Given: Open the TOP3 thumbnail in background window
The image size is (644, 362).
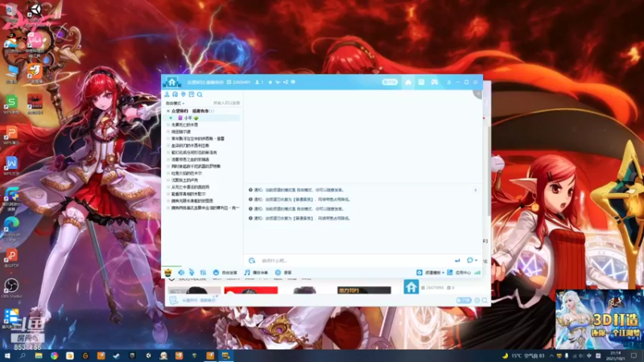Looking at the screenshot, I should (364, 290).
